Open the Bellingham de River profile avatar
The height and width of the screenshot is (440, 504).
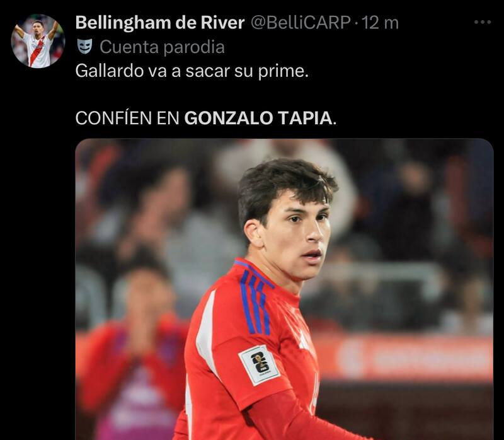38,41
